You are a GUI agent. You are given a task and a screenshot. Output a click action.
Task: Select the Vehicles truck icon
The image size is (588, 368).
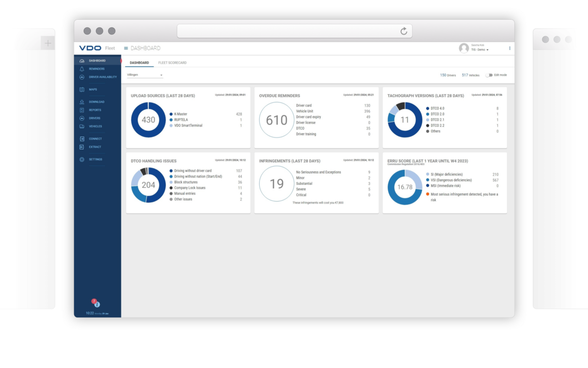coord(82,126)
